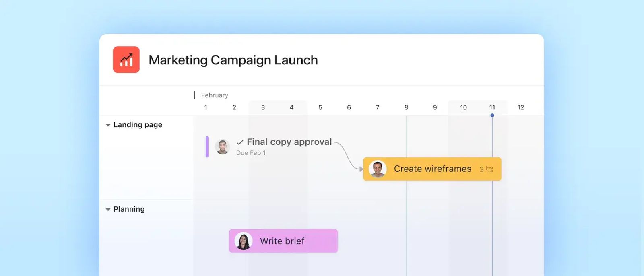Image resolution: width=644 pixels, height=276 pixels.
Task: Click the Final copy approval milestone title
Action: (289, 142)
